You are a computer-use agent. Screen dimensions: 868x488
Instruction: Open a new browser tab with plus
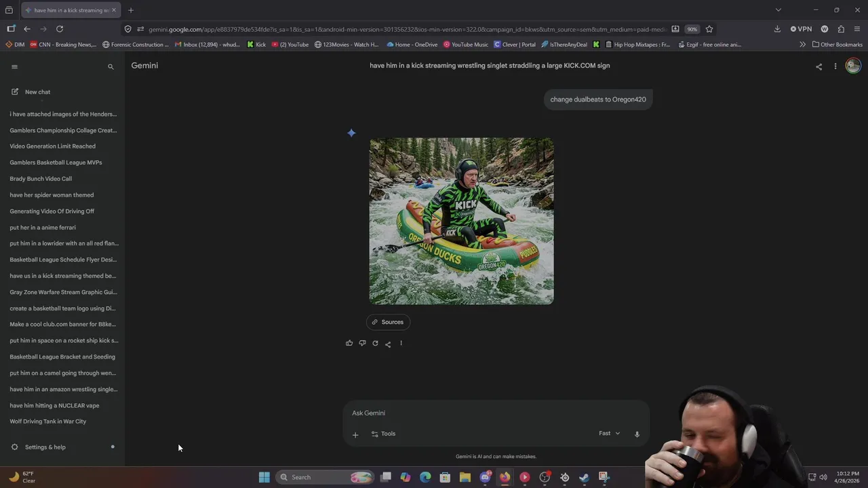click(131, 10)
